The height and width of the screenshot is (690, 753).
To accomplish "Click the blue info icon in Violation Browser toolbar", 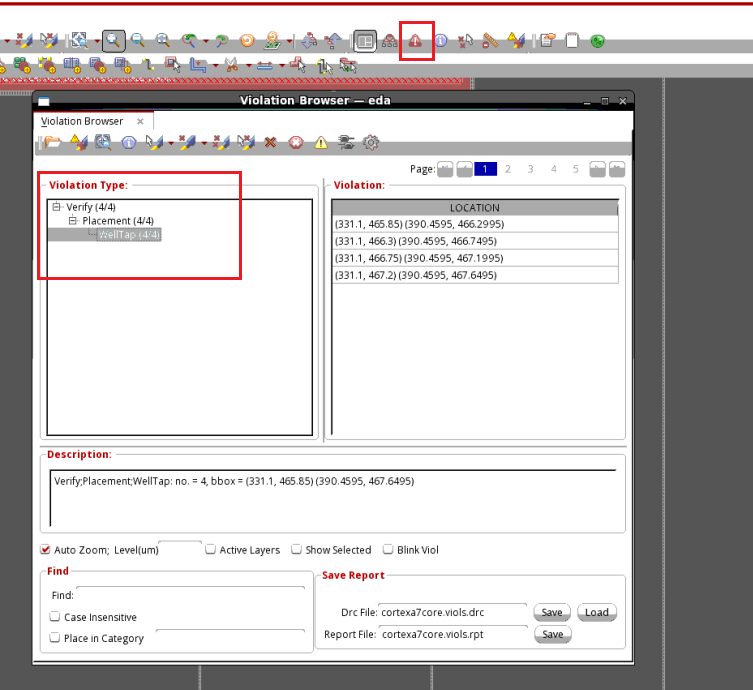I will pyautogui.click(x=129, y=143).
